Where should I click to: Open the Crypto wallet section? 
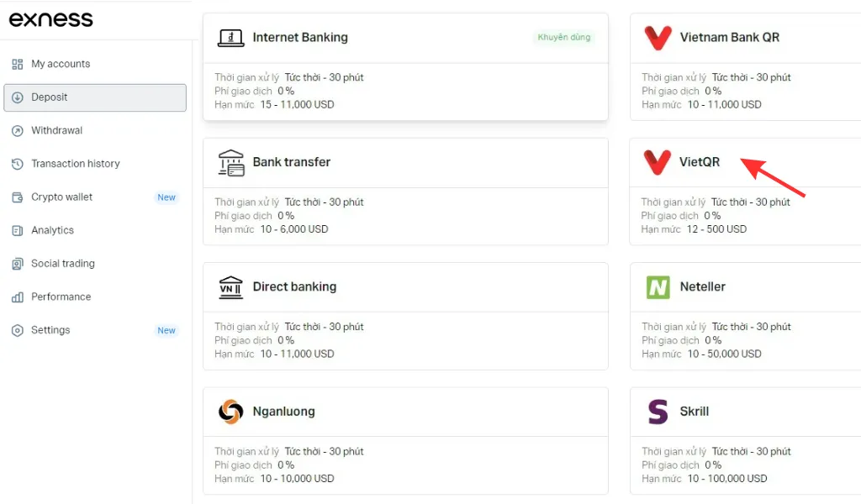tap(62, 197)
